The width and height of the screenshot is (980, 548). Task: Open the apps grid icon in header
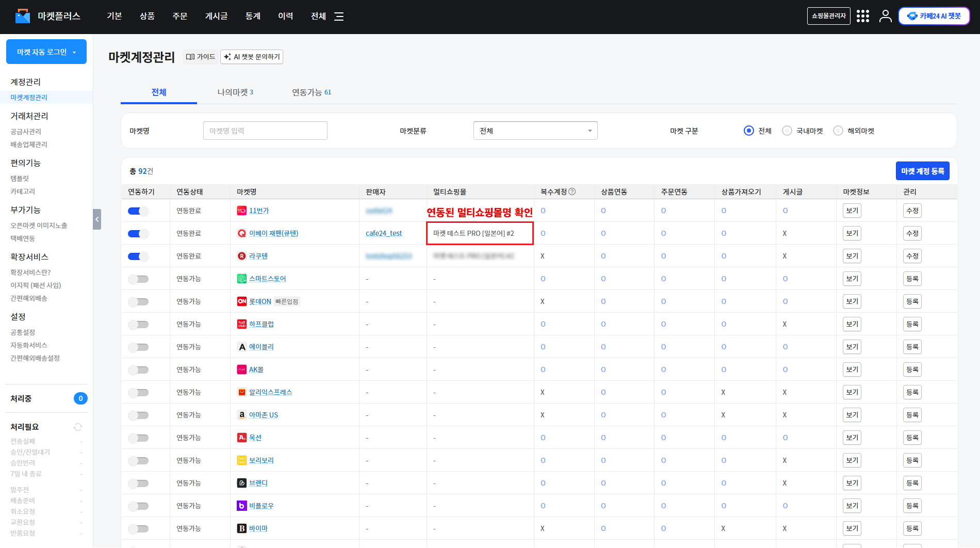(x=862, y=16)
